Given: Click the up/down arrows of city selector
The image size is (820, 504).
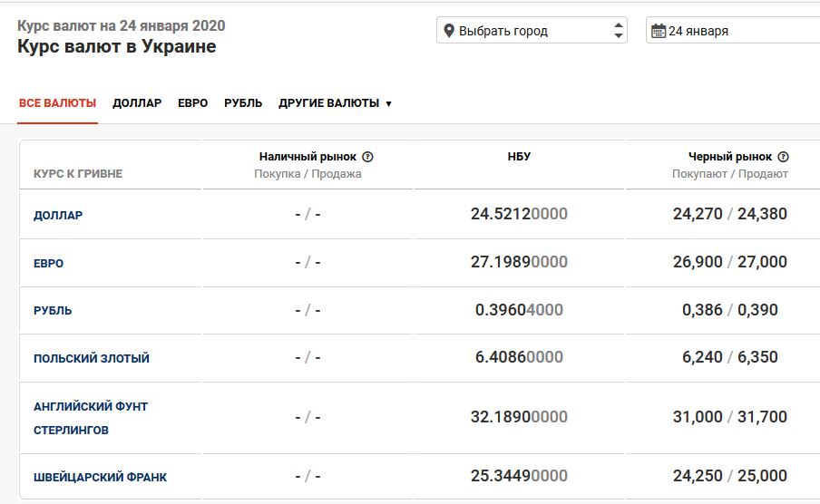Looking at the screenshot, I should tap(618, 31).
